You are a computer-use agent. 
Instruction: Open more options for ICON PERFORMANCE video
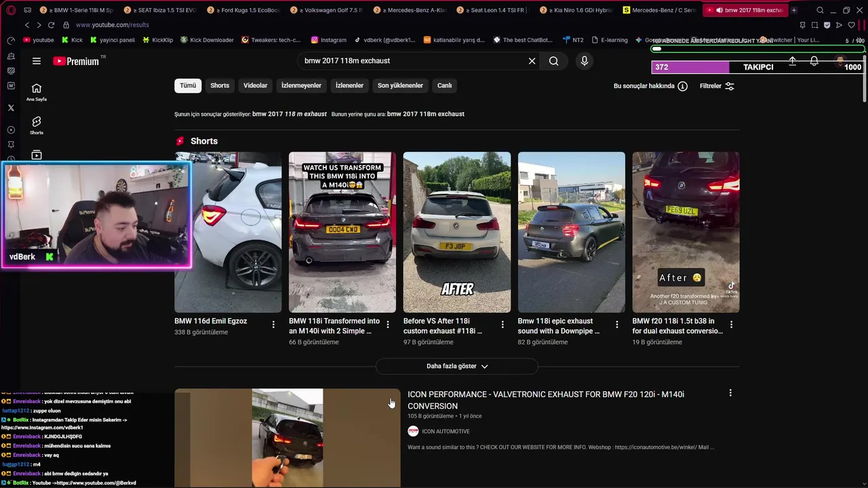[730, 393]
